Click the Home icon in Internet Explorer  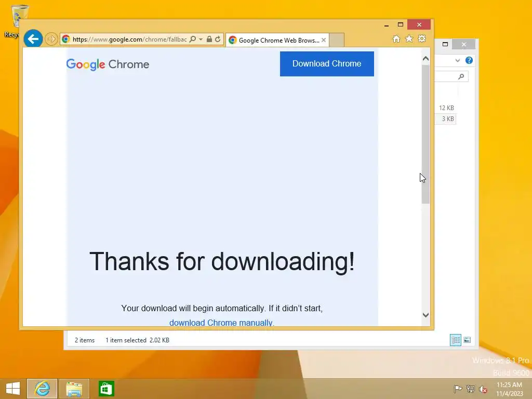point(396,39)
